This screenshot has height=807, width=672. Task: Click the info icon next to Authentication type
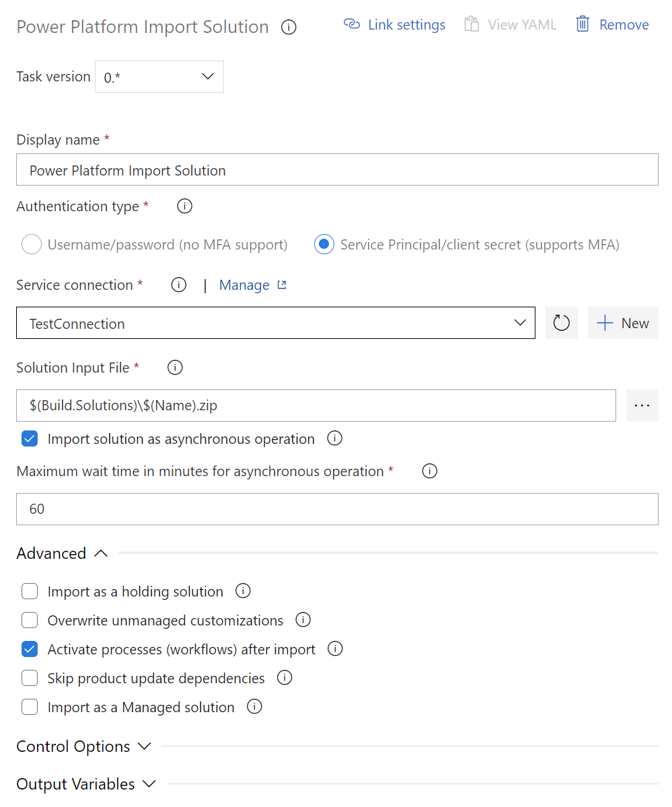pos(184,206)
